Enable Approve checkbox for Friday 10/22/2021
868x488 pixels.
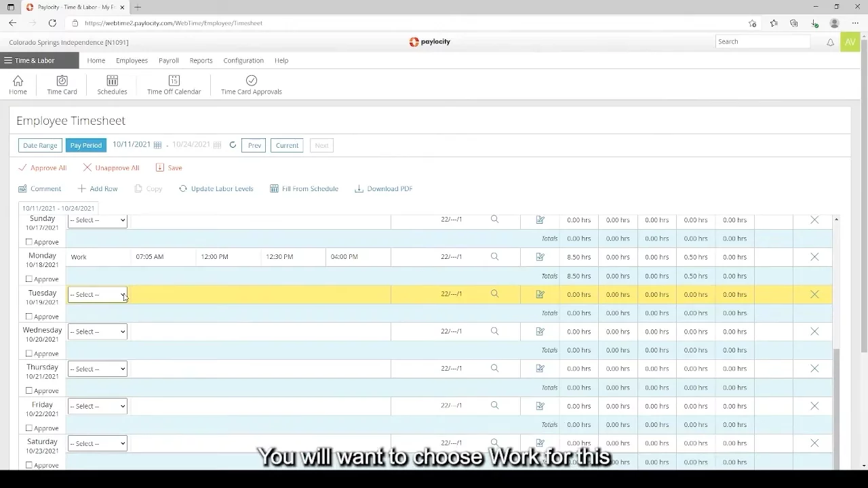tap(29, 428)
